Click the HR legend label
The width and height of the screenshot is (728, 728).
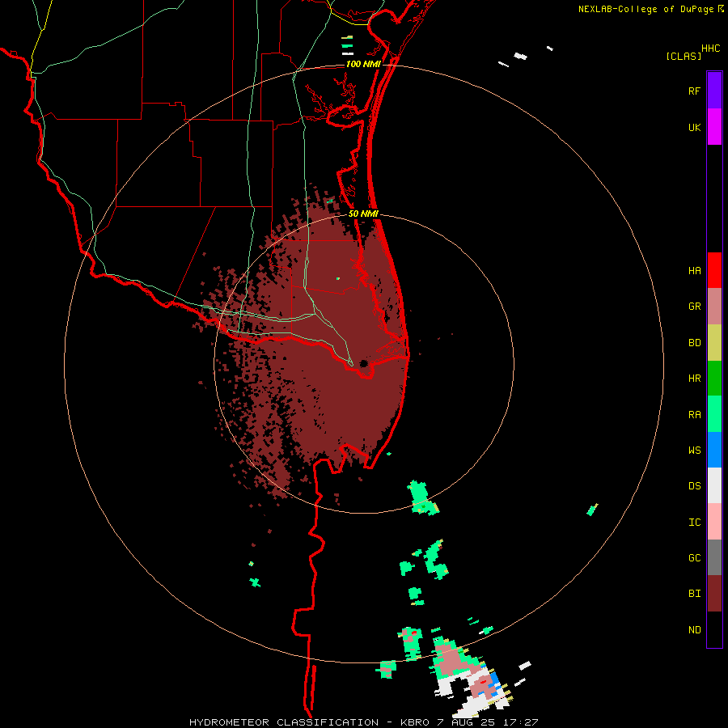pyautogui.click(x=694, y=379)
